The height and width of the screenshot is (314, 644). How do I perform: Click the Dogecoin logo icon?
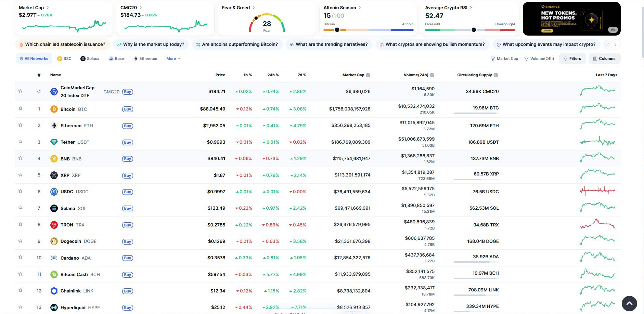coord(54,241)
